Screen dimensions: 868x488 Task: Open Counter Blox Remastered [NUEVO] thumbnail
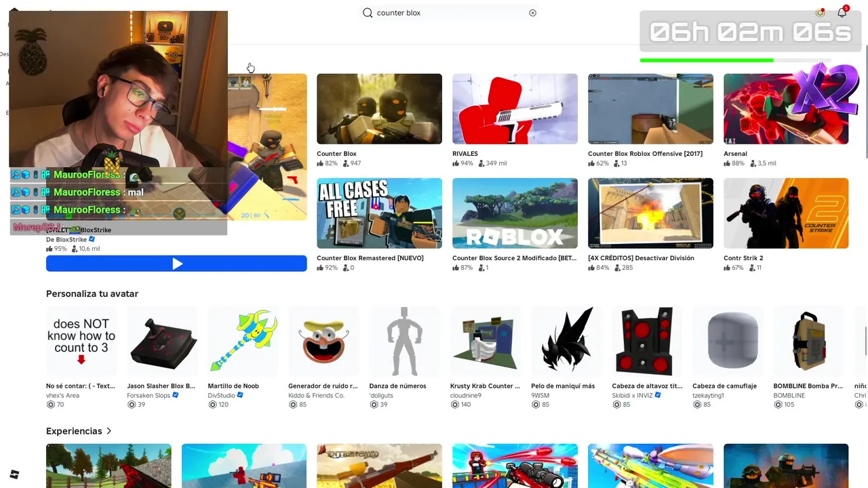(x=379, y=213)
